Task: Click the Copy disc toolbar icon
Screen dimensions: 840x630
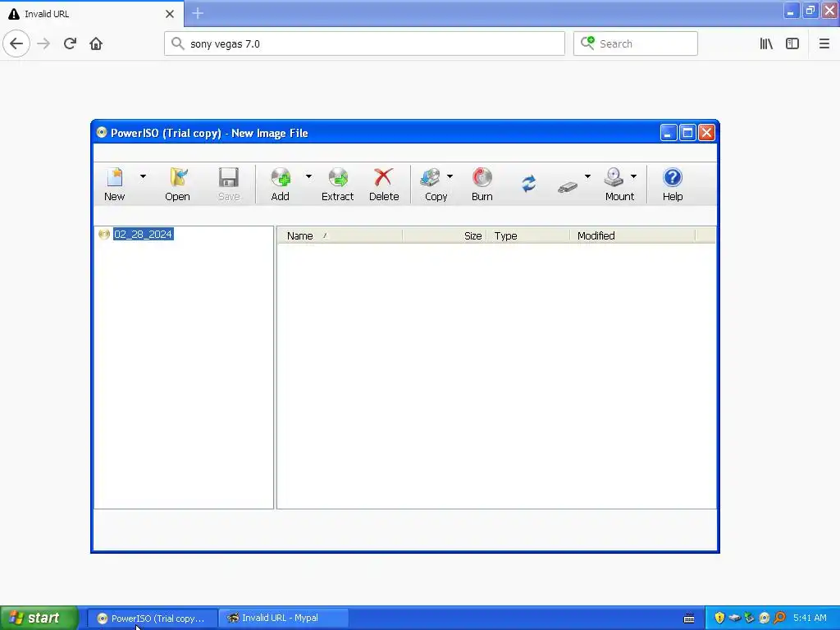Action: (x=430, y=178)
